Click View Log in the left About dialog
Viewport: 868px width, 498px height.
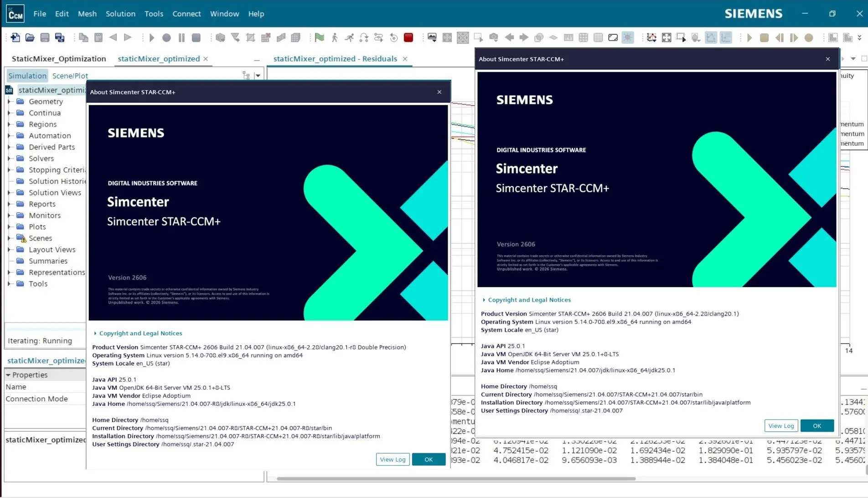tap(393, 459)
